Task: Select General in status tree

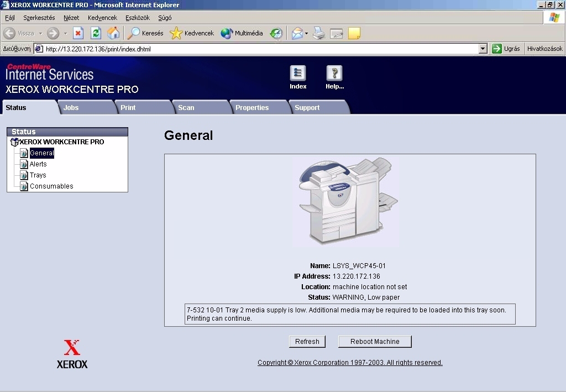Action: [x=42, y=153]
